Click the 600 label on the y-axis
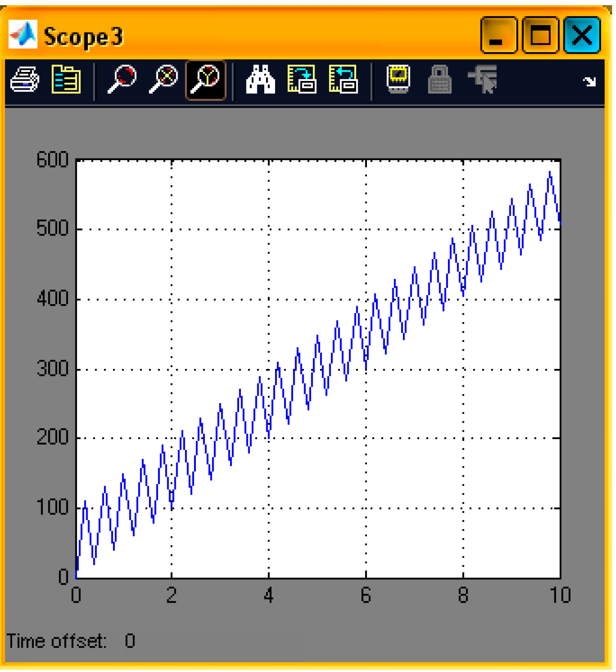The height and width of the screenshot is (672, 616). (x=52, y=160)
